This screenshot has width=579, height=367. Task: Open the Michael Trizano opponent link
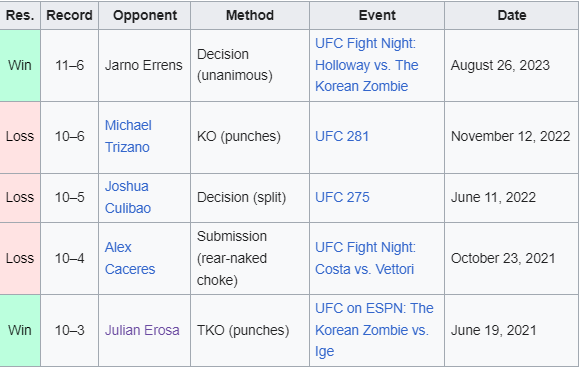point(128,136)
